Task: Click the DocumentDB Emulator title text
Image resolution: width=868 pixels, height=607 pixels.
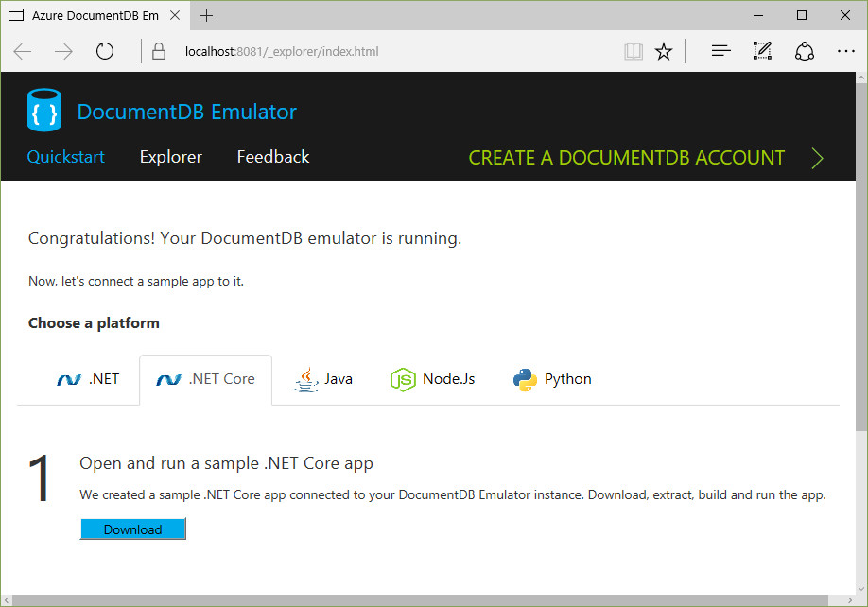Action: point(186,112)
